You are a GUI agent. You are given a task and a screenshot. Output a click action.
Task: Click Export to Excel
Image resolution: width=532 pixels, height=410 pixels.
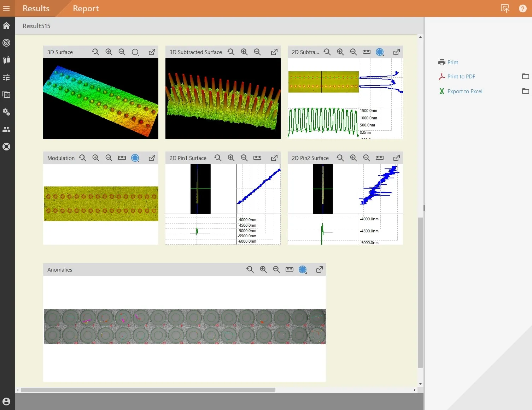464,91
